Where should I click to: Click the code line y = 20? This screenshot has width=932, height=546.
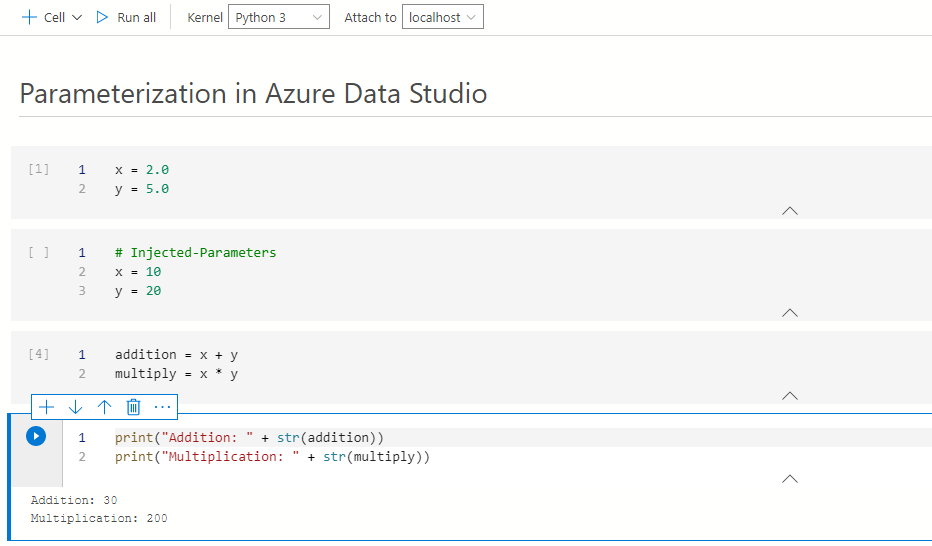point(138,291)
